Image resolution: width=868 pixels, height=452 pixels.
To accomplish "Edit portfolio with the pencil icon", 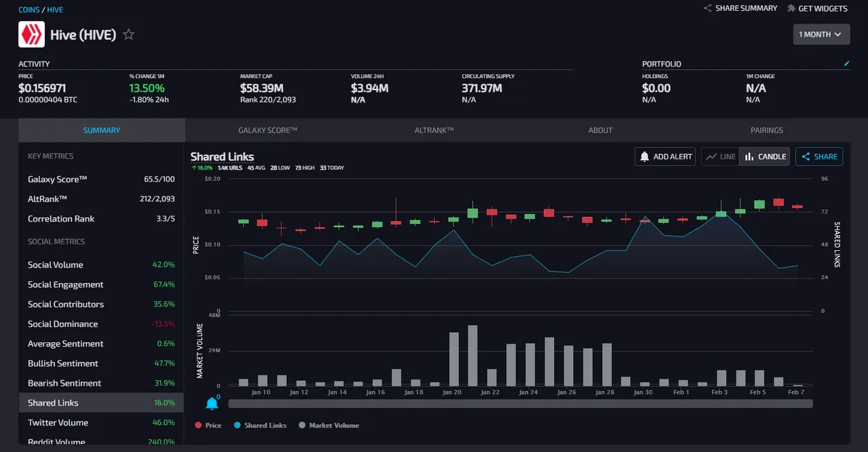I will point(846,64).
